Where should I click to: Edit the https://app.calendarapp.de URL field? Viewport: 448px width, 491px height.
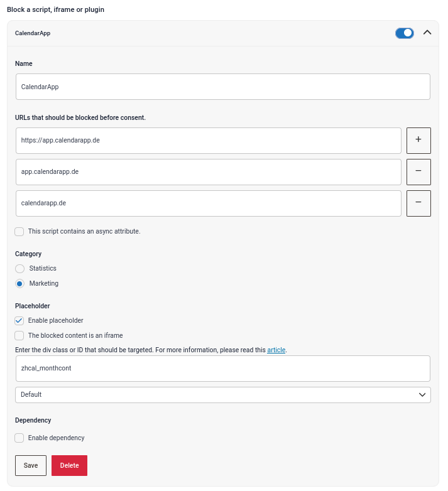[209, 140]
